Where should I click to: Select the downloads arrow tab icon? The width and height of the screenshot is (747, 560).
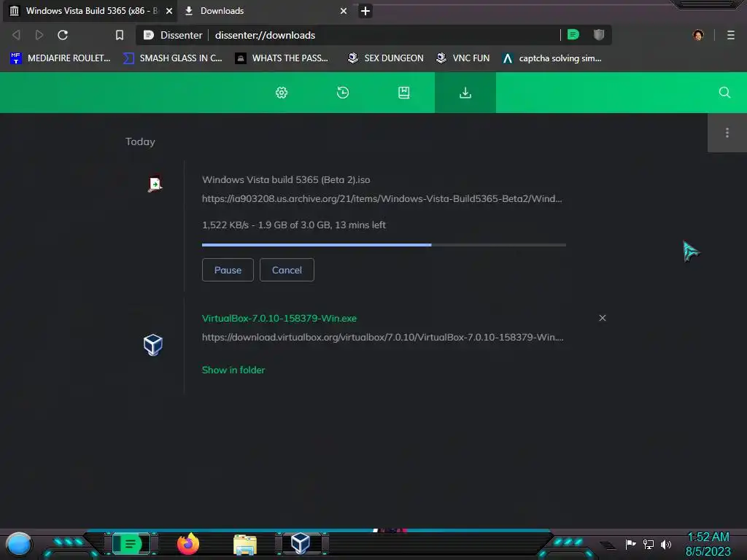click(x=465, y=93)
